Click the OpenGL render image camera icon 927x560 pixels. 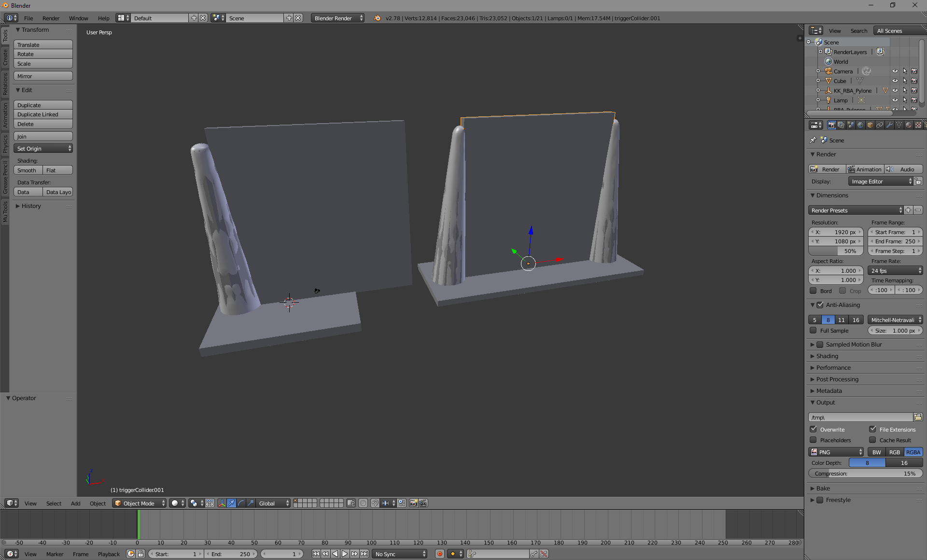coord(413,503)
